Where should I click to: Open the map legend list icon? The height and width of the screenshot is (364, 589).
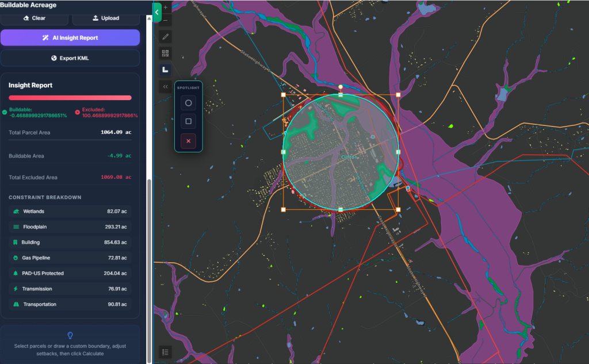point(165,352)
